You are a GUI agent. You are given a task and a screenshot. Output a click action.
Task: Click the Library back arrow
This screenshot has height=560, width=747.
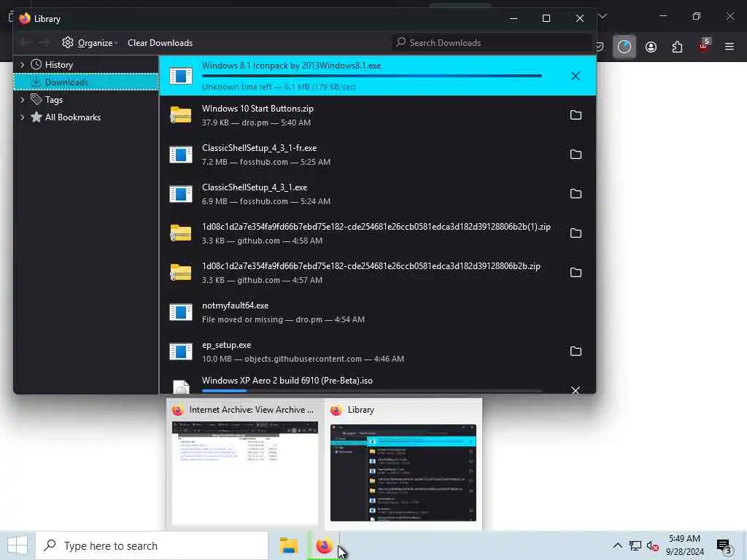point(25,43)
